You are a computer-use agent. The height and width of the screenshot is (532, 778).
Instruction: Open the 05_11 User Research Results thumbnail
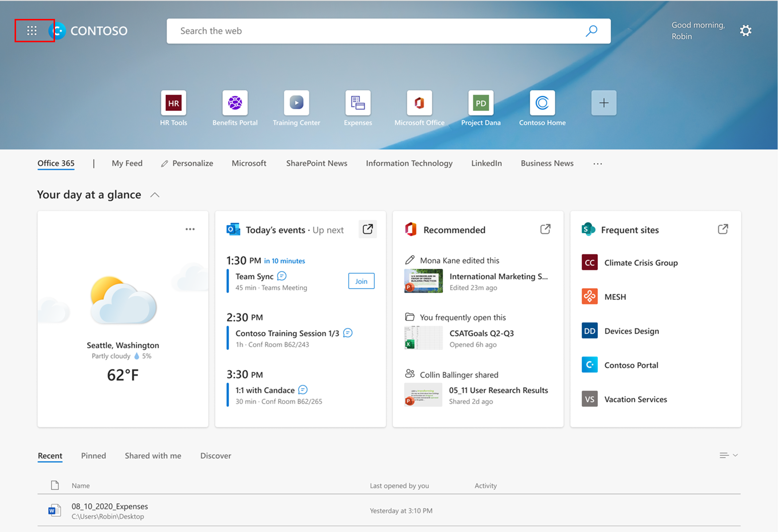(x=423, y=395)
